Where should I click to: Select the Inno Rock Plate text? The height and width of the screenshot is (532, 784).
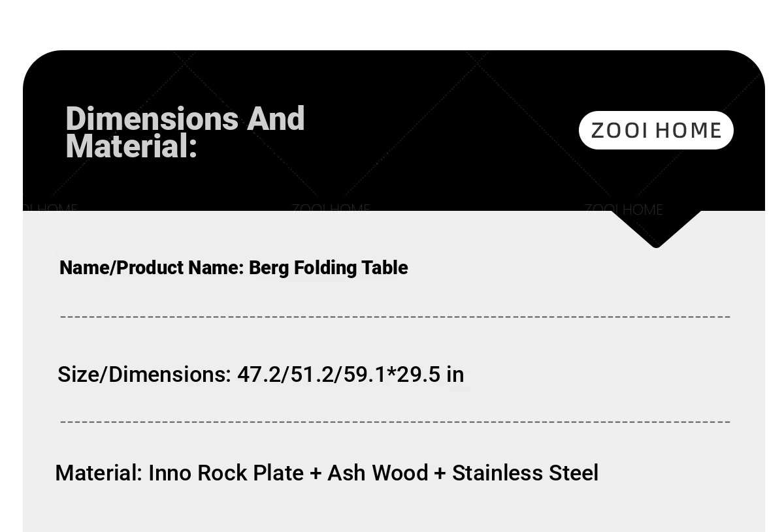(x=226, y=473)
